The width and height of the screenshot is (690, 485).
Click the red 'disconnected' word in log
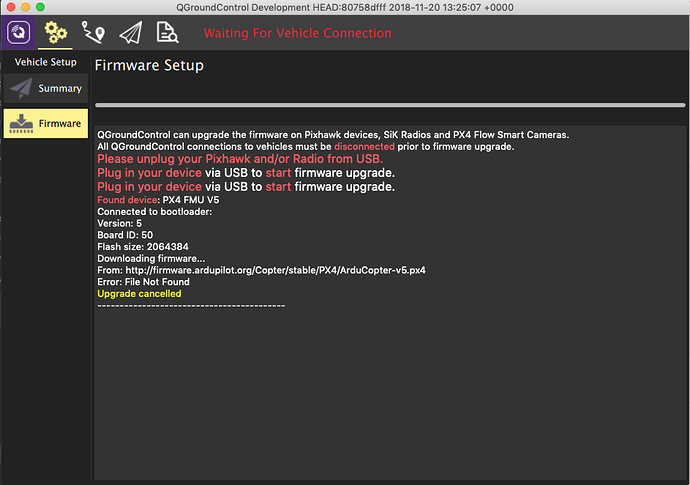364,147
